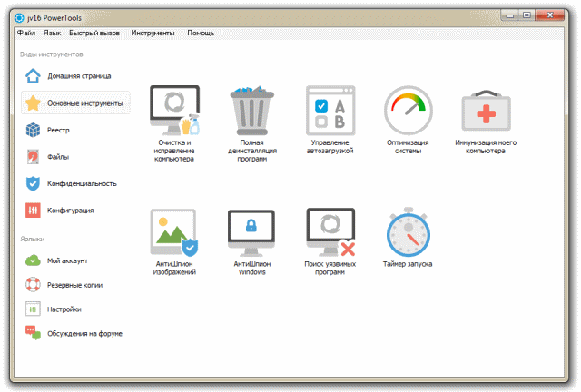
Task: Click the lifebuoy icon for Резервные копии
Action: (x=33, y=285)
